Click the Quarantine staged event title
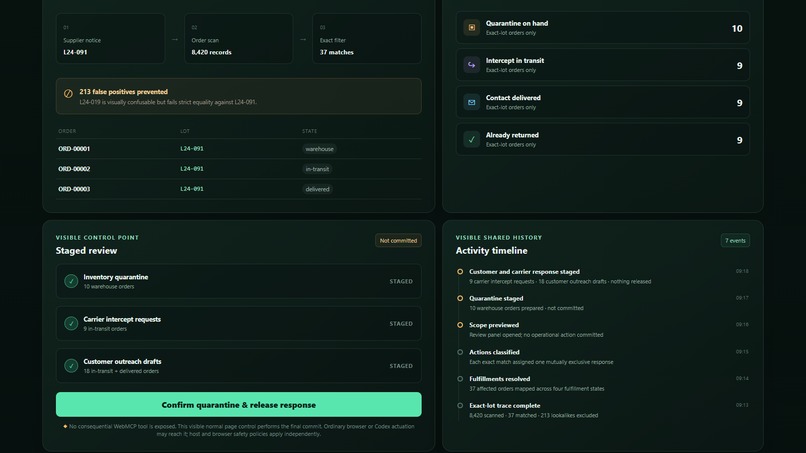This screenshot has height=453, width=806. point(496,298)
